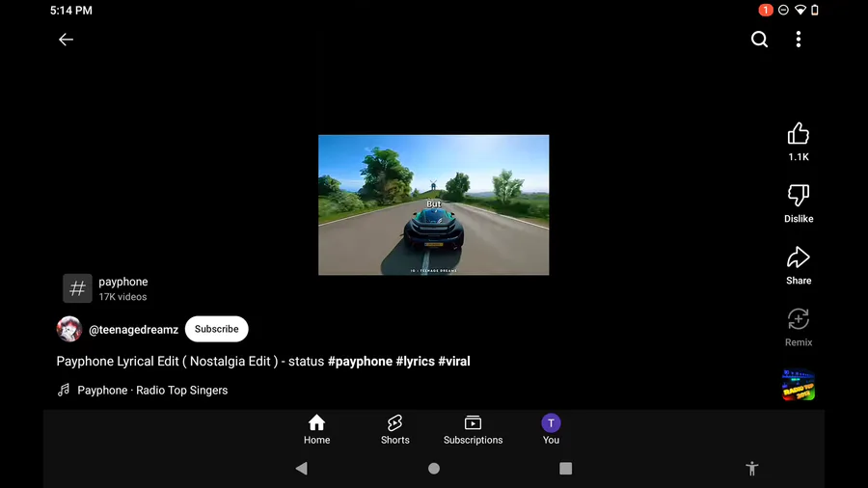The width and height of the screenshot is (868, 488).
Task: Switch to the Home tab
Action: tap(316, 430)
